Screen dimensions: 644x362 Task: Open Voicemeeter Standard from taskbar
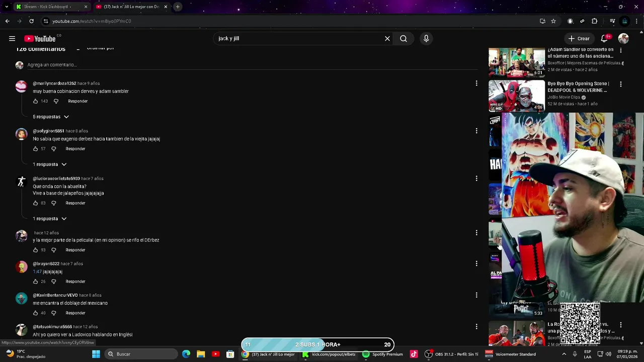pos(511,354)
